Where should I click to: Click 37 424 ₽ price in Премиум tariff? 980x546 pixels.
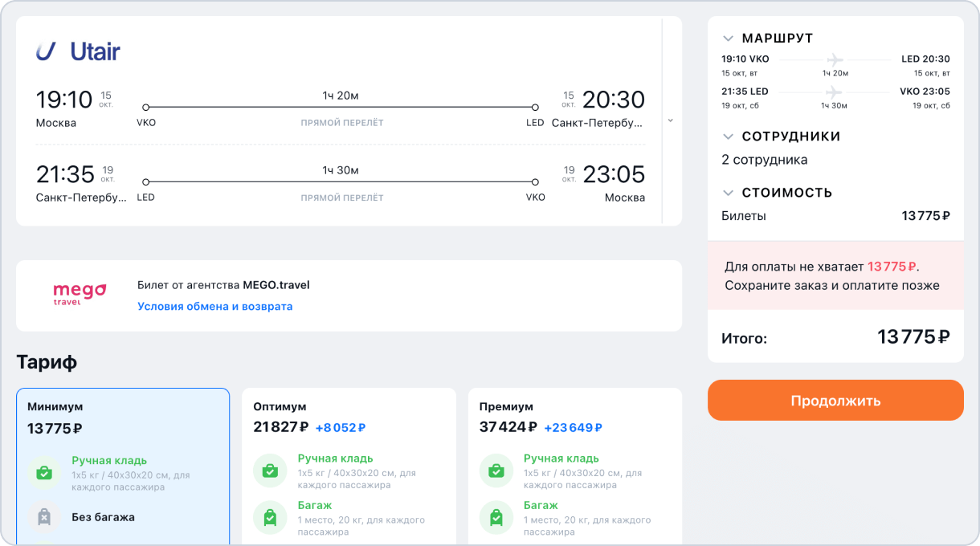(x=508, y=427)
